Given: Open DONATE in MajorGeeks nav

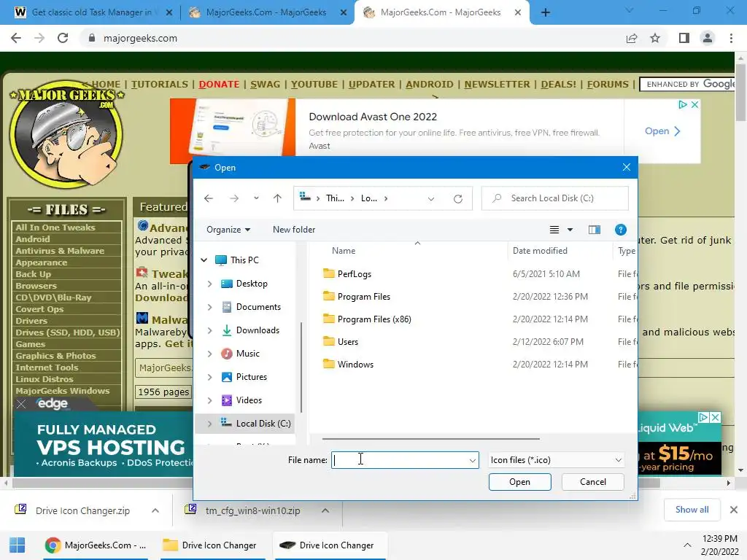Looking at the screenshot, I should 219,85.
